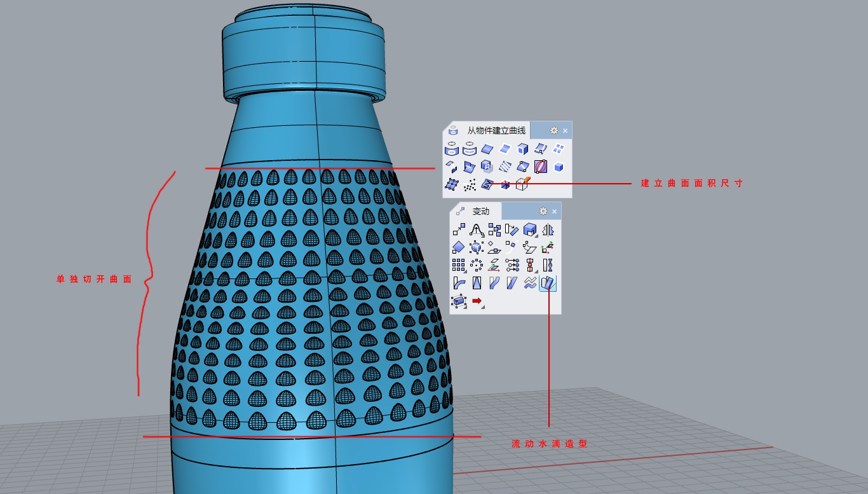Select the Mirror tool in 变动 toolbar
868x494 pixels.
tap(547, 230)
